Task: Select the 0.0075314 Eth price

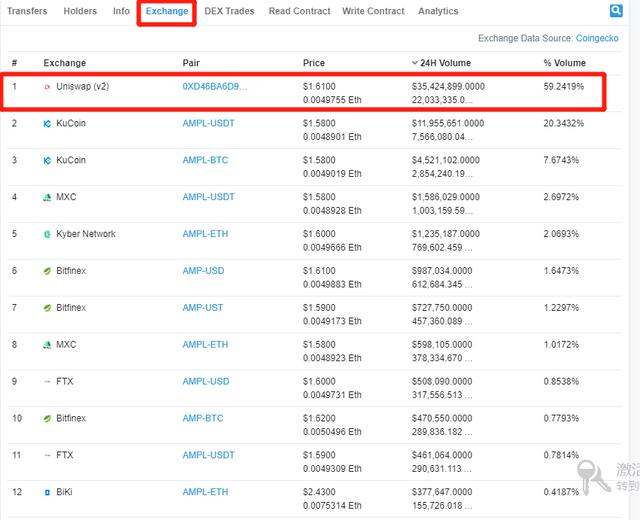Action: point(332,505)
